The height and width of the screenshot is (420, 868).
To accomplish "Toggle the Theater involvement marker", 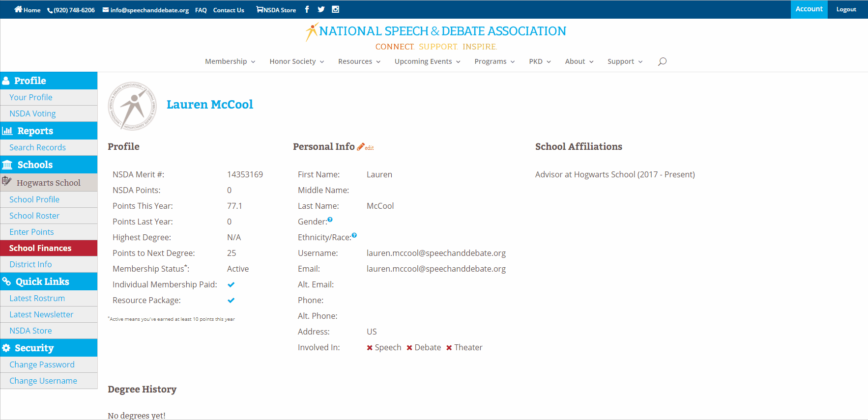I will (449, 348).
